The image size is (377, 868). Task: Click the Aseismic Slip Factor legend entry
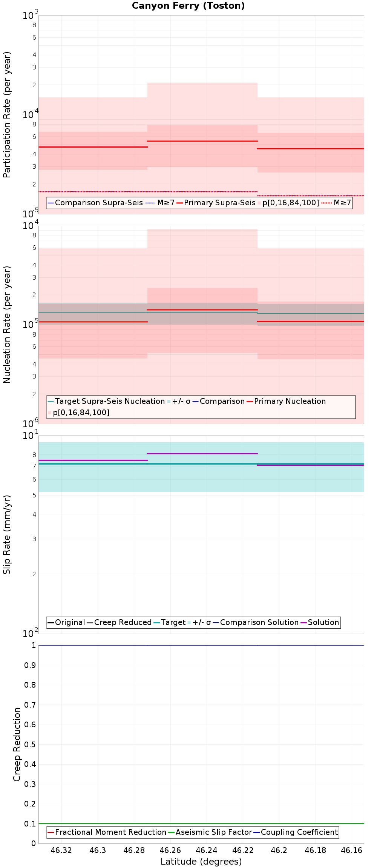tap(210, 832)
